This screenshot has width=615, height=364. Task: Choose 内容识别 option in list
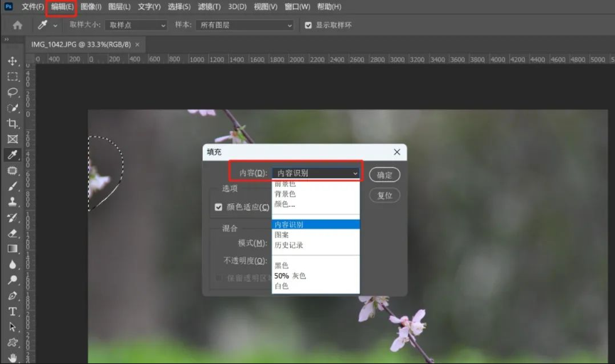[316, 225]
